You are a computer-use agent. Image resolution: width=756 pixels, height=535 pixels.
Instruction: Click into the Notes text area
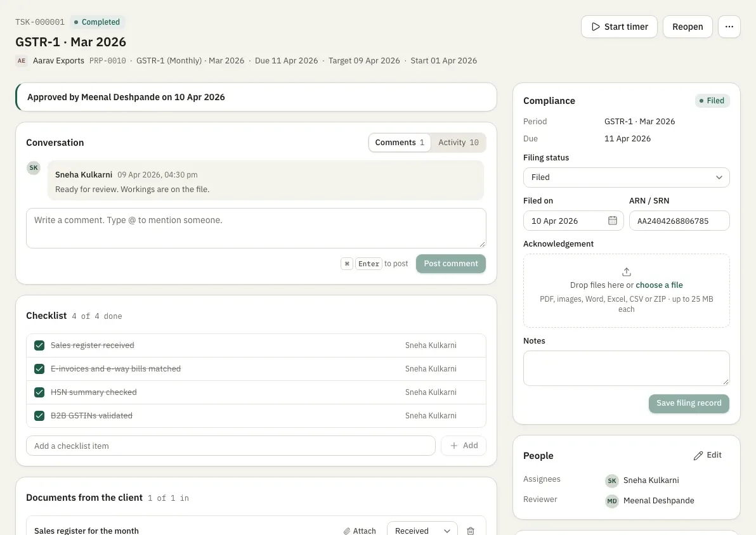(x=627, y=368)
